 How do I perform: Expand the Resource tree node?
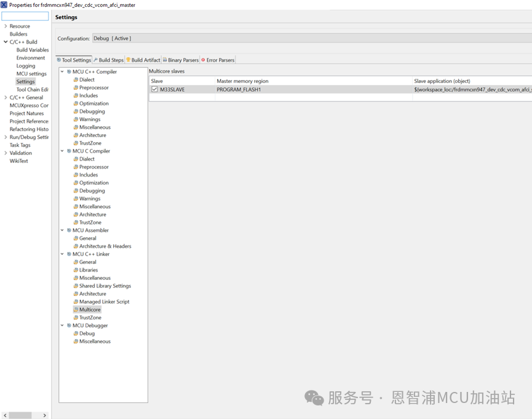click(6, 26)
